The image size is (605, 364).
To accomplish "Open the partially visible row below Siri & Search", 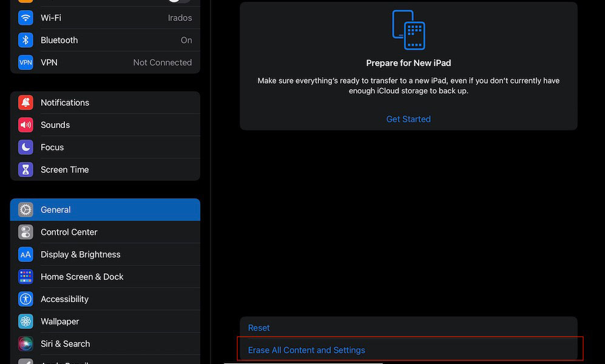I will pos(105,361).
